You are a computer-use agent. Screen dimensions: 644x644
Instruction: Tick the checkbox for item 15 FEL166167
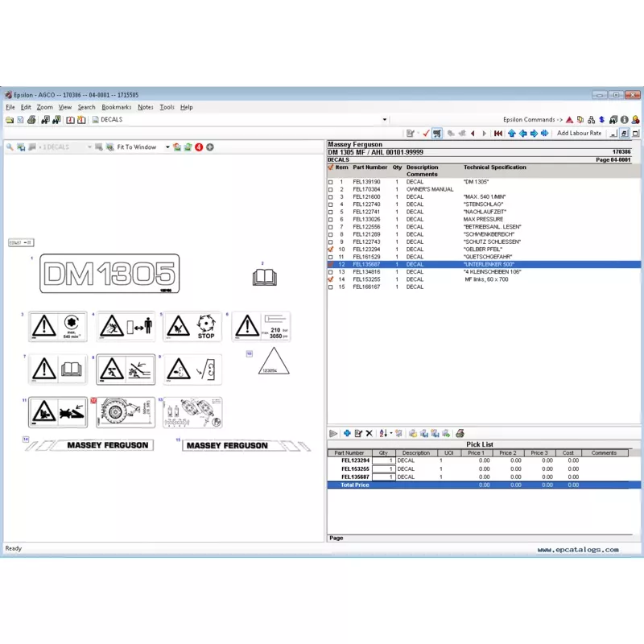[331, 287]
